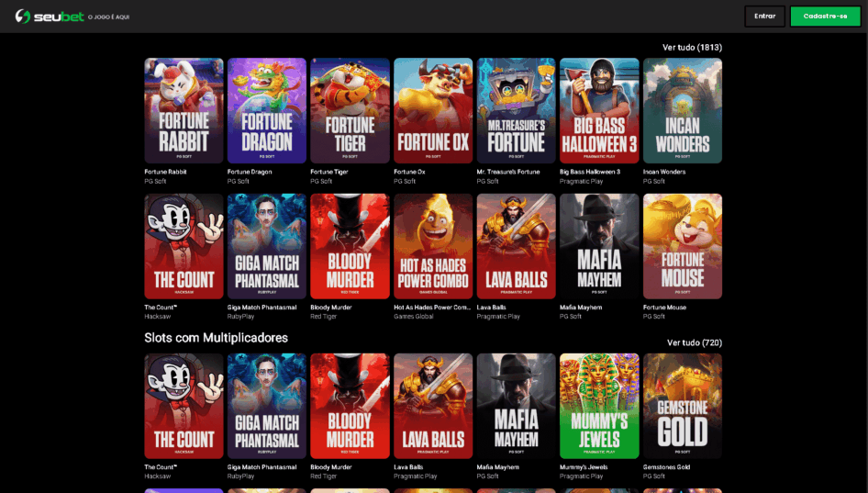
Task: Open the Gemstones Gold game thumbnail
Action: 683,406
